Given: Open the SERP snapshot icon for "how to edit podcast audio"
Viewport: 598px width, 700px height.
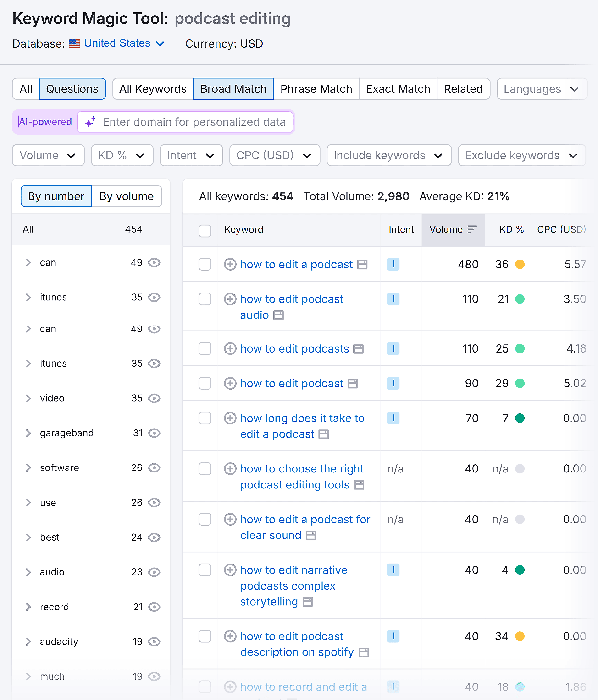Looking at the screenshot, I should [x=278, y=315].
